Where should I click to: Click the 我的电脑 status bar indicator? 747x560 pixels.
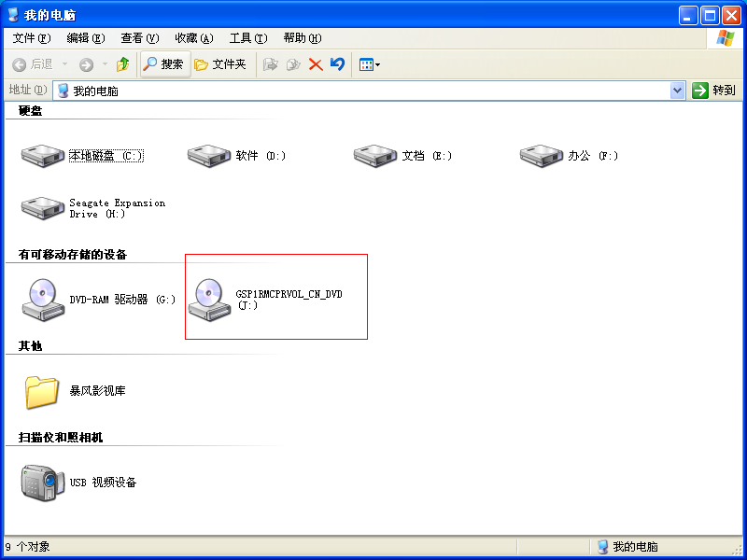click(627, 547)
